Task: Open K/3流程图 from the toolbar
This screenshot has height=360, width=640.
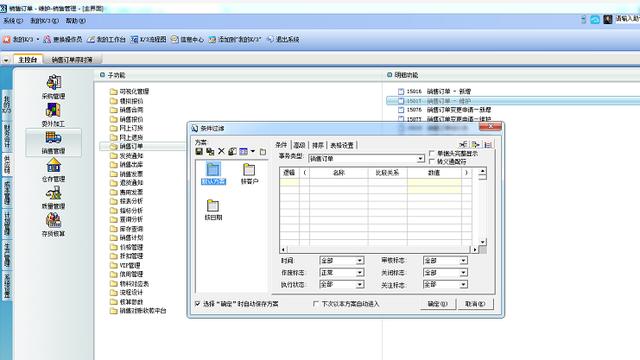Action: [149, 40]
